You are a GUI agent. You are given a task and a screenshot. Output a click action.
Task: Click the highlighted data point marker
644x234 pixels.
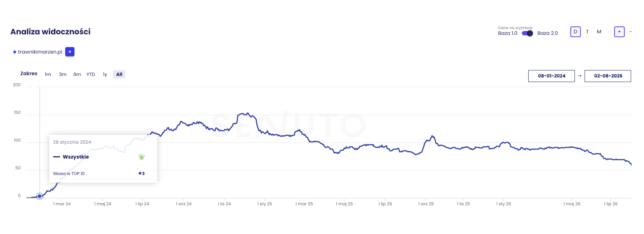point(40,196)
